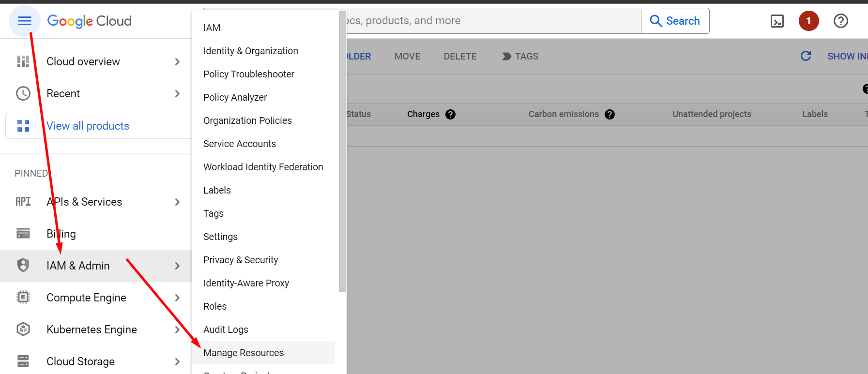Activate Cloud Shell terminal icon
The height and width of the screenshot is (374, 868).
[777, 21]
